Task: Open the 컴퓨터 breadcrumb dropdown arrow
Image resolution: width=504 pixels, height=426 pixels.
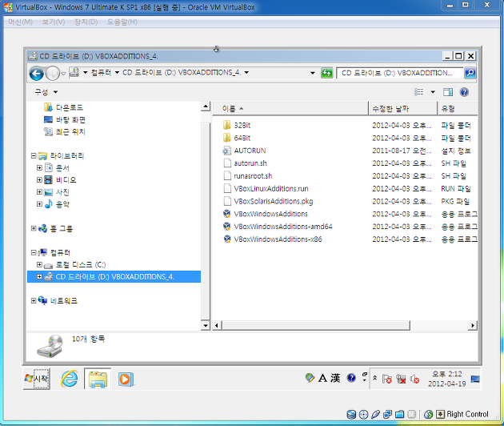Action: click(117, 72)
